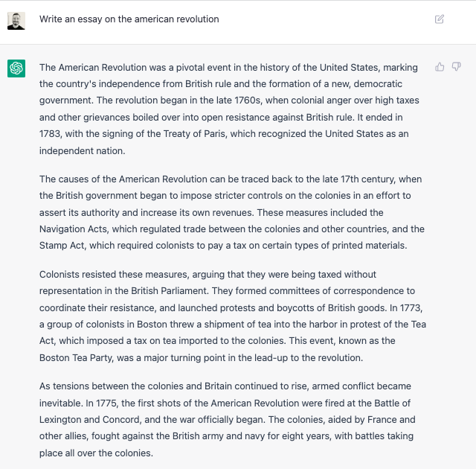This screenshot has width=476, height=469.
Task: Click the paragraph starting "The causes of the American Revolution"
Action: [x=232, y=212]
